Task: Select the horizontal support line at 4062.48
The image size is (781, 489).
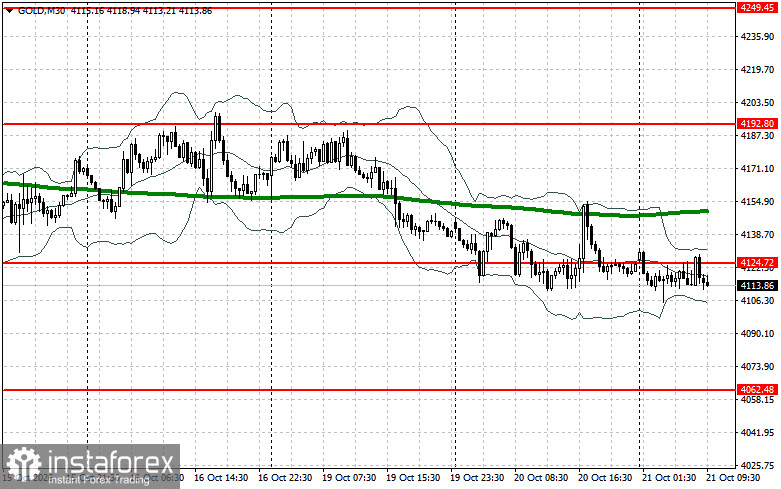Action: click(369, 390)
